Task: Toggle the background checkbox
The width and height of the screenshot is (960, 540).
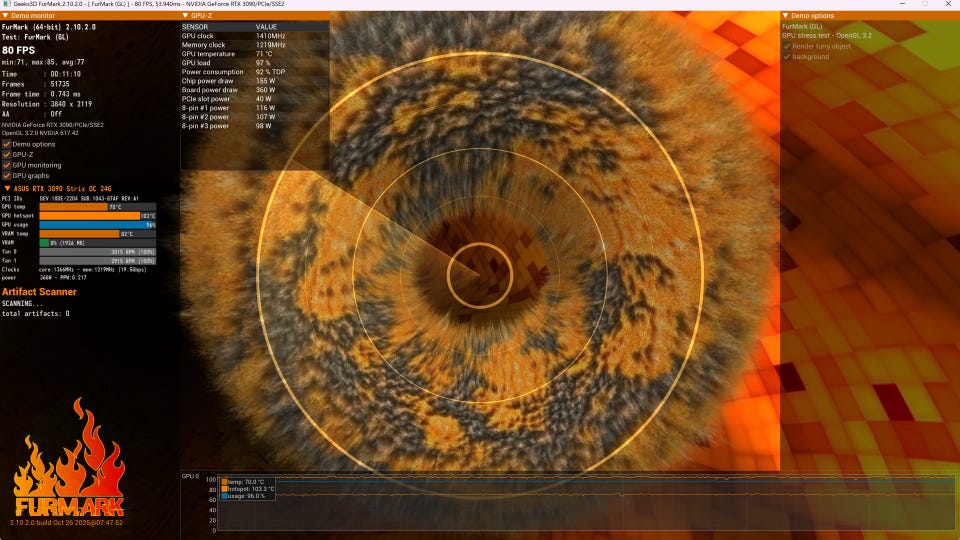Action: pyautogui.click(x=787, y=57)
